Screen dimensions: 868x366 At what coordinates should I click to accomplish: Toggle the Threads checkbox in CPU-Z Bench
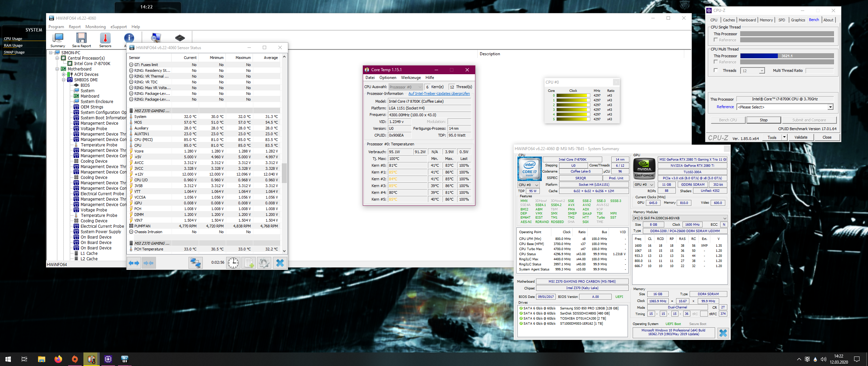(x=716, y=70)
